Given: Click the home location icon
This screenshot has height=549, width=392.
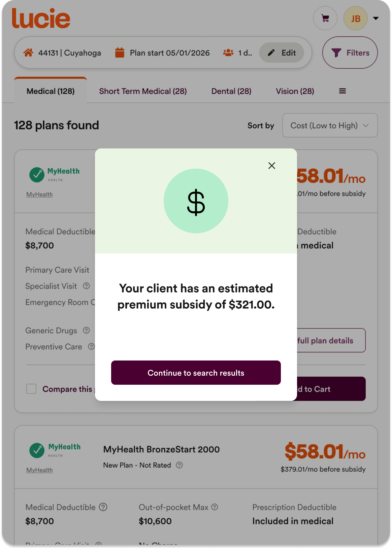Looking at the screenshot, I should [28, 53].
